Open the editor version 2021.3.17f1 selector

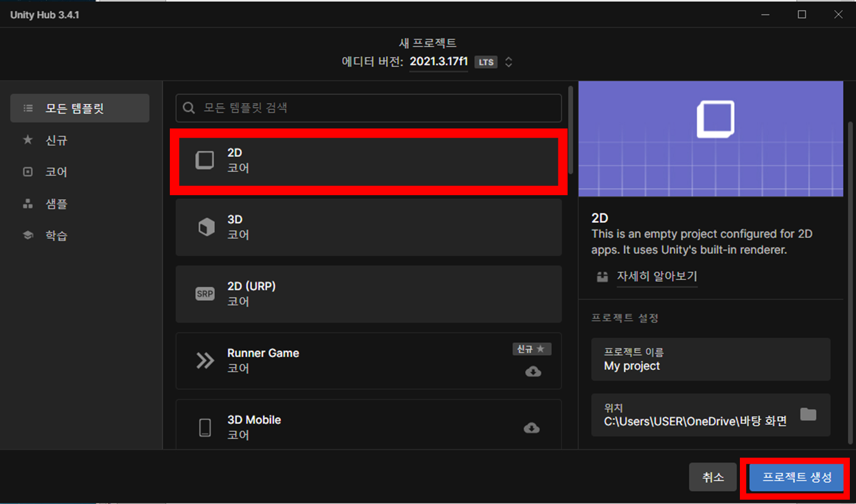click(x=438, y=62)
